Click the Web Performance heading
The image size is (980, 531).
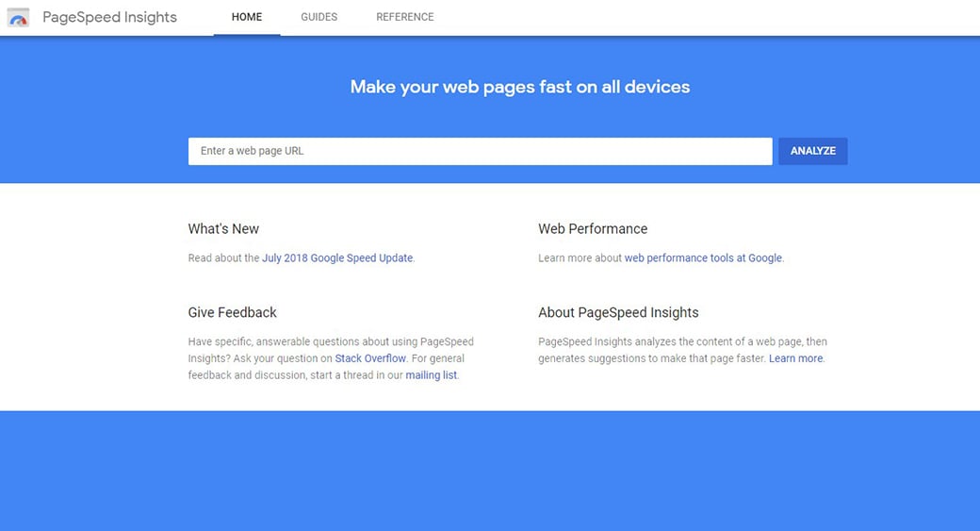point(593,228)
